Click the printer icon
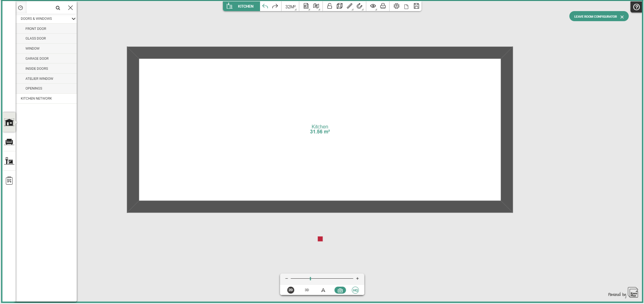This screenshot has width=644, height=304. click(383, 6)
